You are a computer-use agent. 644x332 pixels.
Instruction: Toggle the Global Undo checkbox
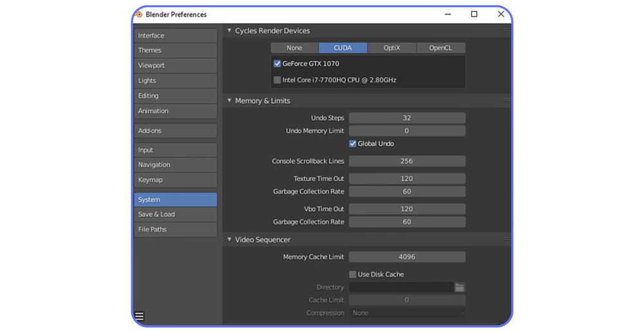(353, 143)
